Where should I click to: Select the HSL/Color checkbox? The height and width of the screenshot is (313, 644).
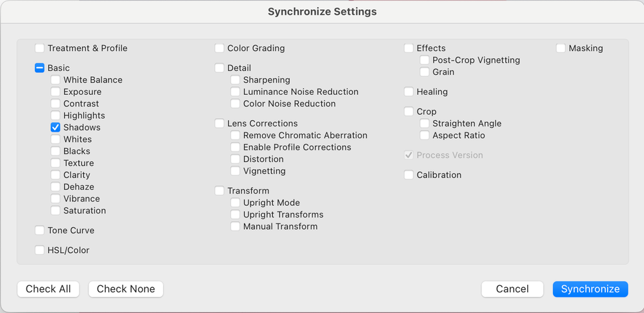[x=40, y=250]
